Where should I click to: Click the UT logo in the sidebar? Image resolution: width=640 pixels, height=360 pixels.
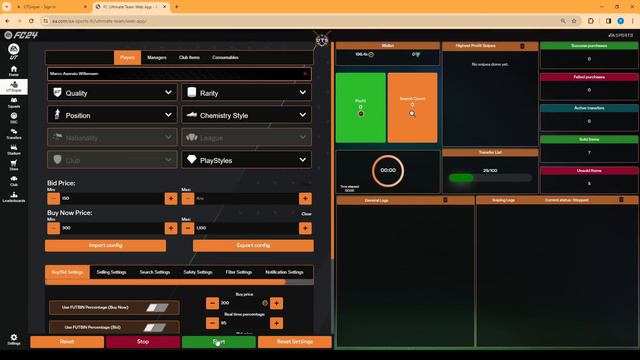pyautogui.click(x=13, y=51)
